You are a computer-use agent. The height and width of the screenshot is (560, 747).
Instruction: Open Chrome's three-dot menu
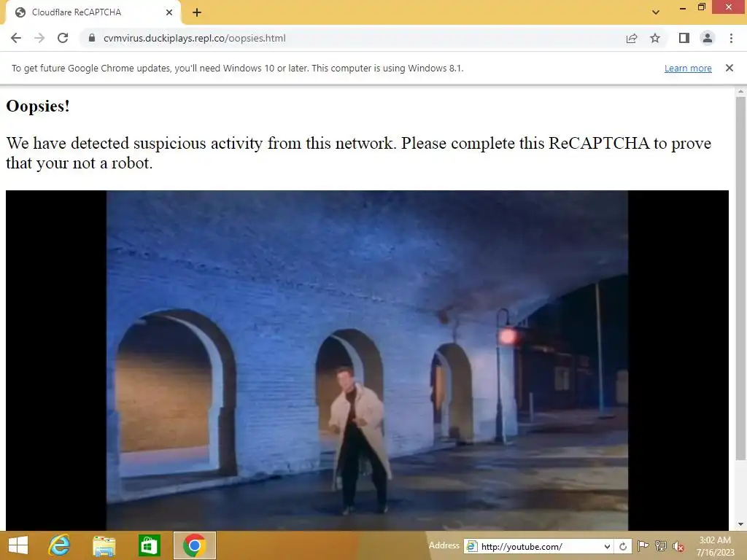(x=731, y=38)
